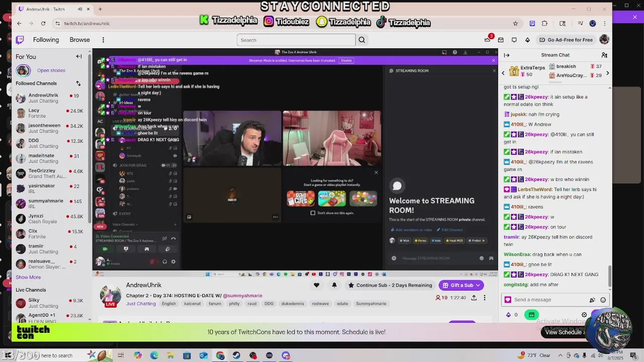Click the green calendar icon below chat
The image size is (644, 362).
[x=532, y=315]
